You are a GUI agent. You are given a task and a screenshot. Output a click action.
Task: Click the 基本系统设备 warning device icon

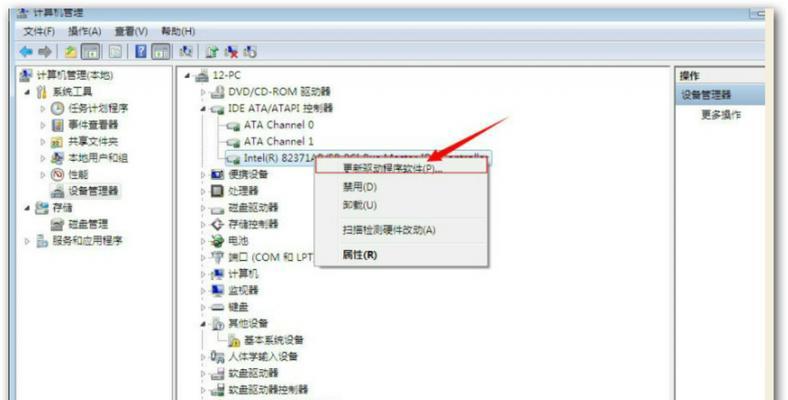234,340
